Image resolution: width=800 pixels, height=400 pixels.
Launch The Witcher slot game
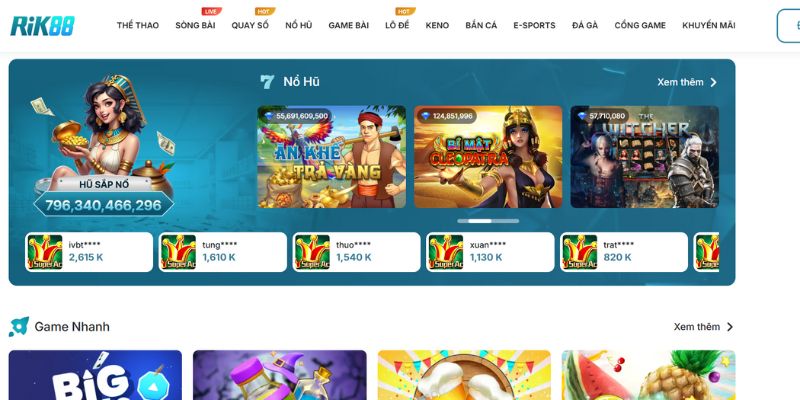[x=644, y=157]
